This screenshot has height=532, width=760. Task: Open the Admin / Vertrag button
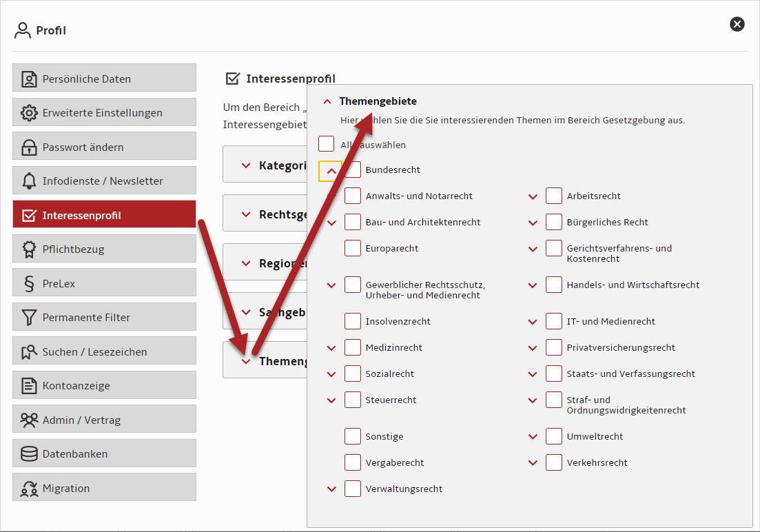click(104, 420)
